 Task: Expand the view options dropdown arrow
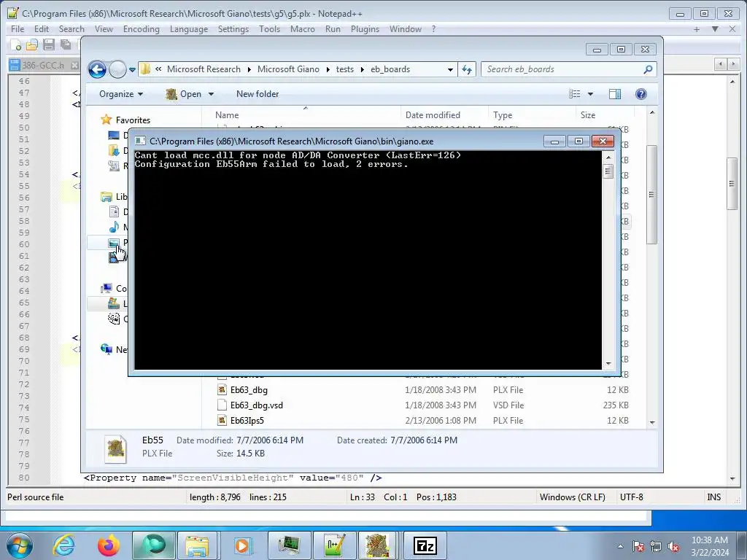click(590, 94)
